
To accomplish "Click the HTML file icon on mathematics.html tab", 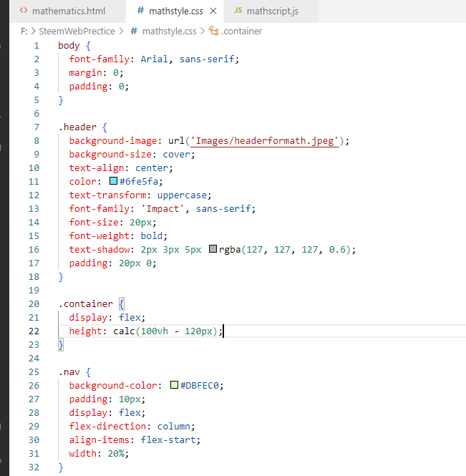I will pyautogui.click(x=24, y=11).
